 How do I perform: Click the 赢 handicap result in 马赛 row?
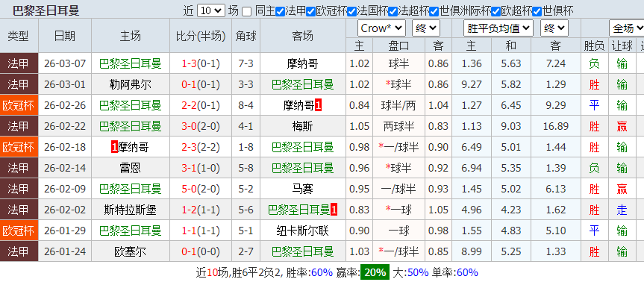coord(622,189)
